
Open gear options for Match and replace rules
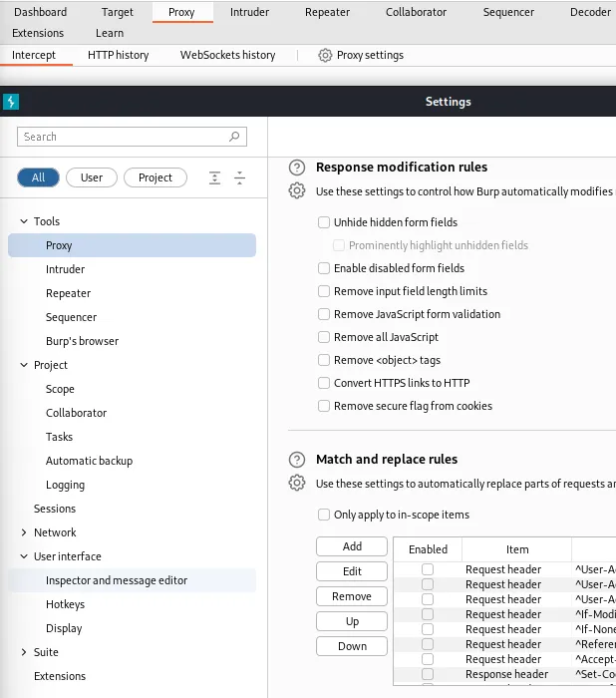point(297,483)
